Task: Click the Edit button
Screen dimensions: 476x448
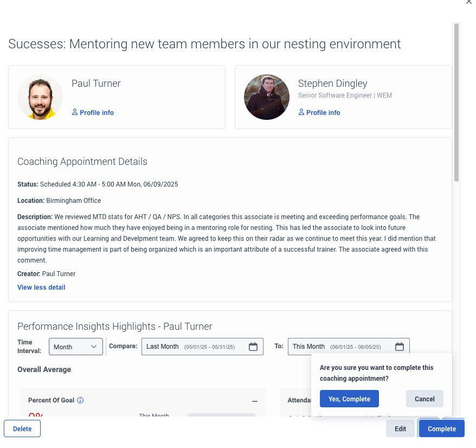Action: tap(400, 428)
